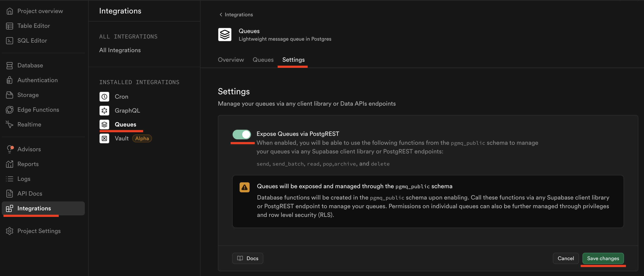
Task: Click the "Settings" section heading
Action: (x=234, y=91)
